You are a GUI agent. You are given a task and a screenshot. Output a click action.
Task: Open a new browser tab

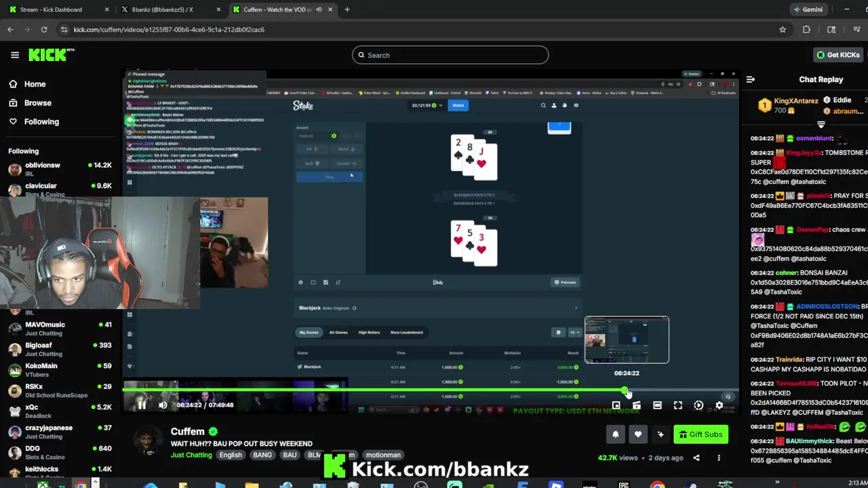pos(347,9)
